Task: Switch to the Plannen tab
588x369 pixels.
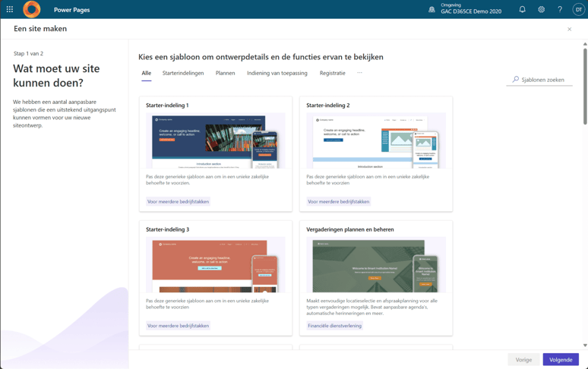Action: pos(225,73)
